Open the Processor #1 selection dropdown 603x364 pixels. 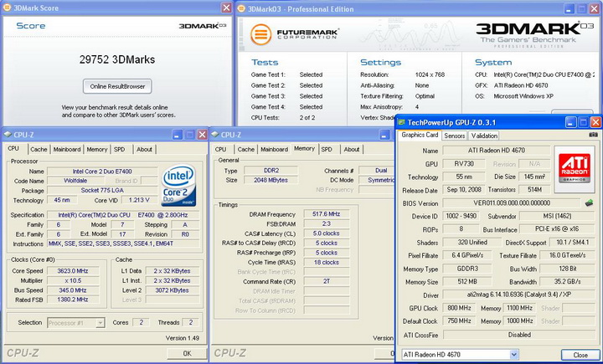[x=100, y=323]
